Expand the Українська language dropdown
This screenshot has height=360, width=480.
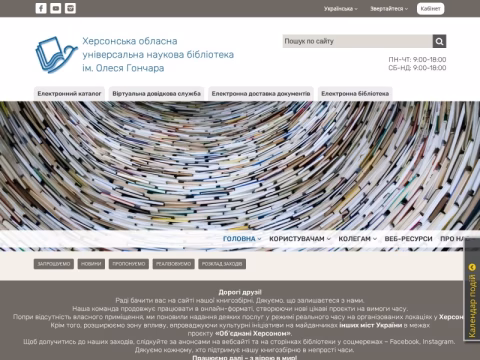click(x=341, y=9)
